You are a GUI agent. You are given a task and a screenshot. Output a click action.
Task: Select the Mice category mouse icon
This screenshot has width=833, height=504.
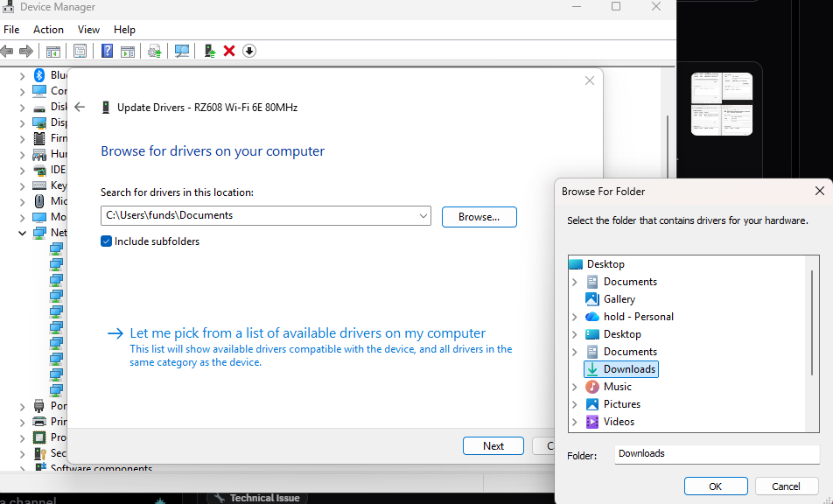(x=39, y=201)
